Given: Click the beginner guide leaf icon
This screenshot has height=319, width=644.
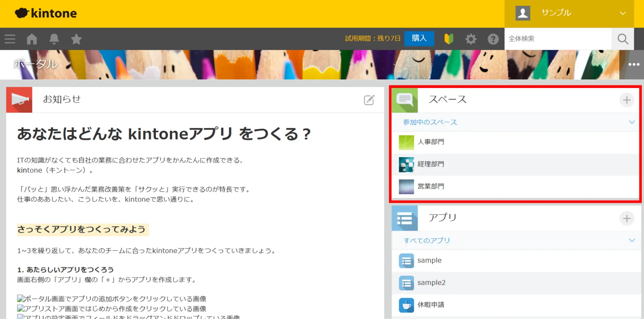Looking at the screenshot, I should (x=448, y=39).
